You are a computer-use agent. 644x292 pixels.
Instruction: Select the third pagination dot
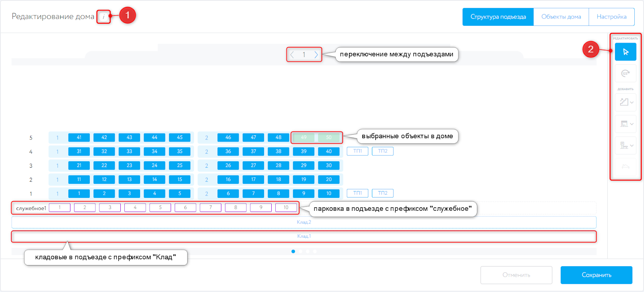coord(308,251)
